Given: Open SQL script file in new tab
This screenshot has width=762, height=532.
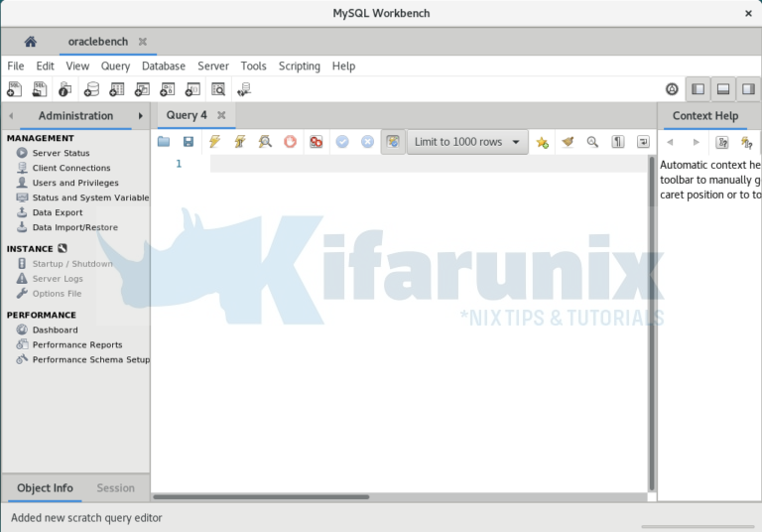Looking at the screenshot, I should 40,89.
